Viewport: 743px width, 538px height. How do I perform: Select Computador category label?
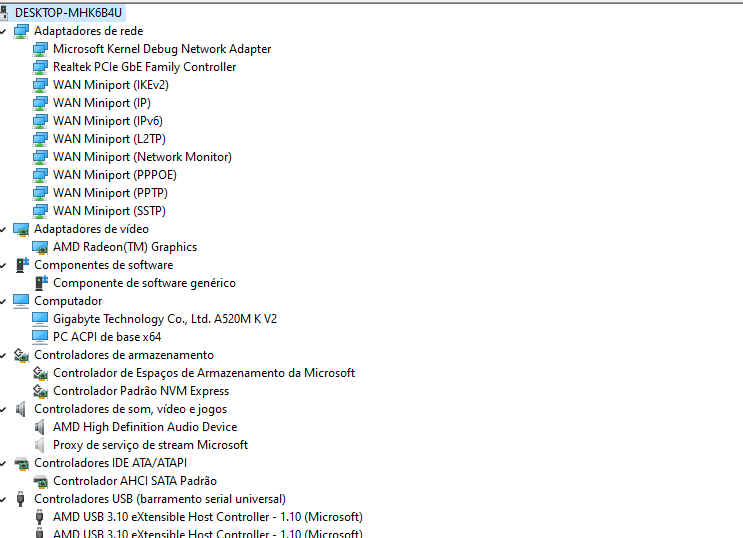[x=68, y=301]
